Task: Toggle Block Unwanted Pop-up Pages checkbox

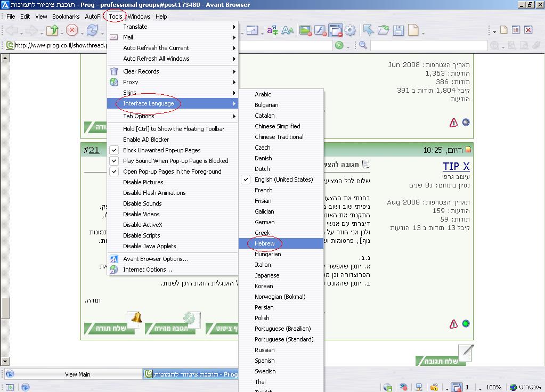Action: 114,150
